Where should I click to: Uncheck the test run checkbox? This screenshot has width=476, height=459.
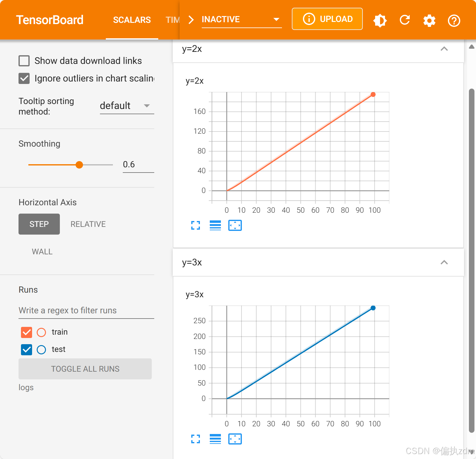click(x=27, y=350)
